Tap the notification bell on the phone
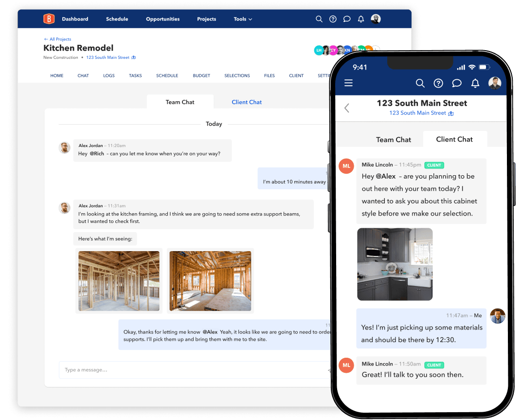The height and width of the screenshot is (420, 522). (475, 83)
